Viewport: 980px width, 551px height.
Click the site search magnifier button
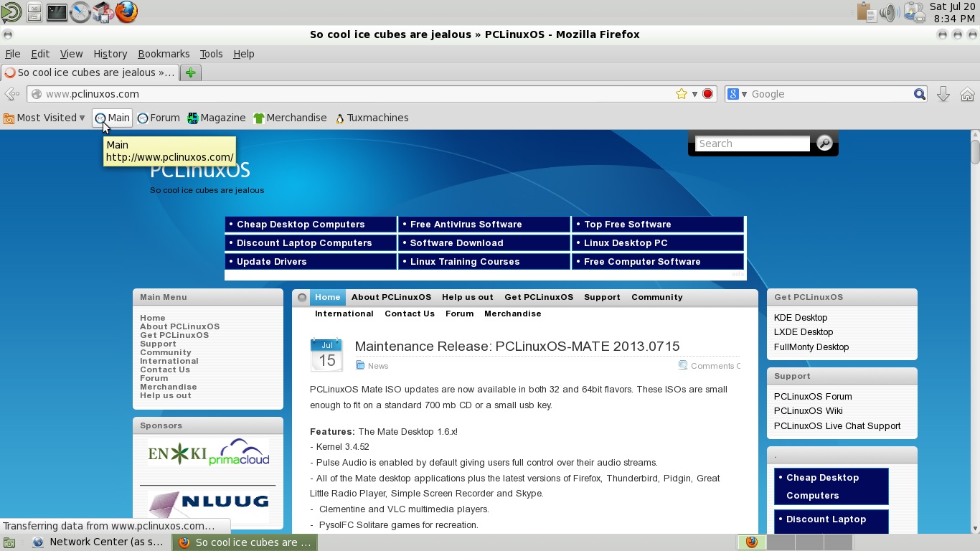click(x=824, y=143)
